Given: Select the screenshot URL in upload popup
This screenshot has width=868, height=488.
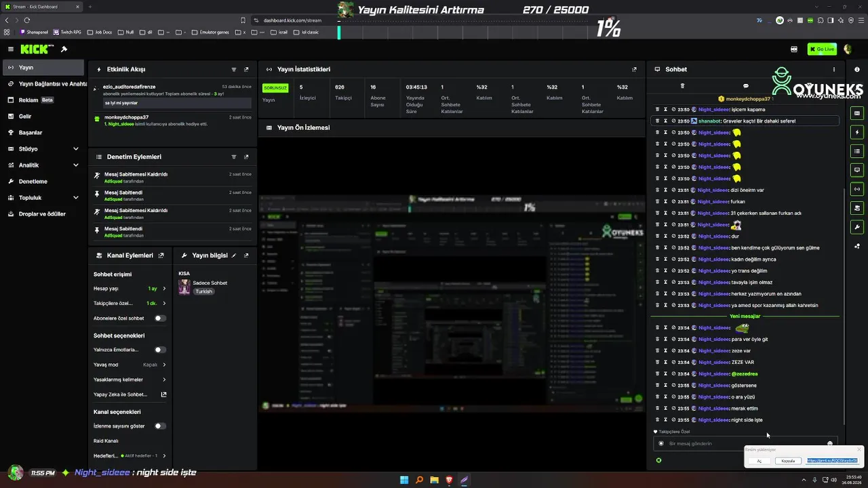Looking at the screenshot, I should tap(832, 461).
